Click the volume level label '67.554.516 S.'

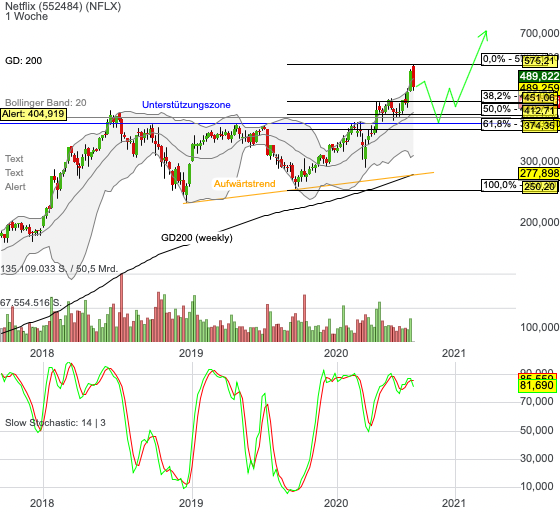pos(31,303)
